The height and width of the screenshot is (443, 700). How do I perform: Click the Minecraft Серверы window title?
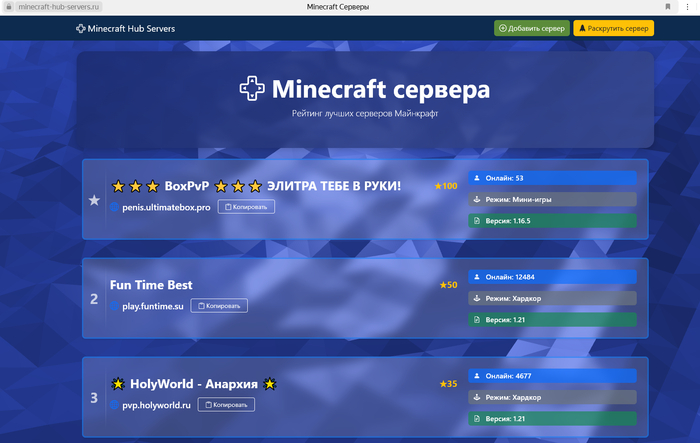pyautogui.click(x=338, y=7)
